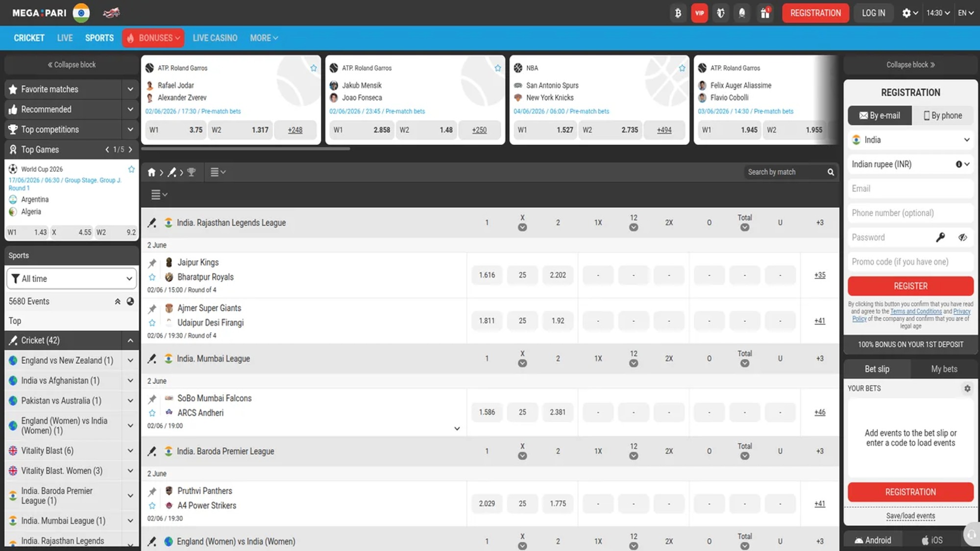Click the Promo code input field
Viewport: 980px width, 551px height.
[x=910, y=262]
